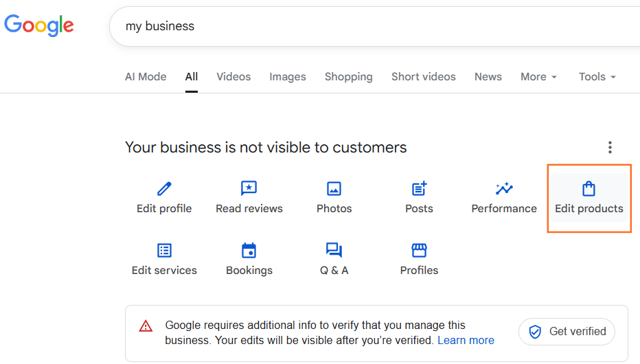
Task: Click the 'Your business is not visible' heading
Action: click(266, 147)
